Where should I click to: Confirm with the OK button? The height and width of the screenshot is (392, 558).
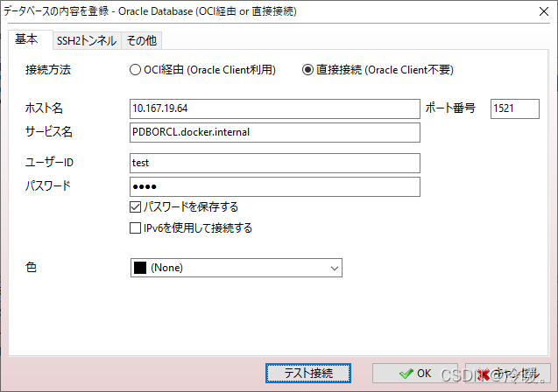(x=415, y=373)
